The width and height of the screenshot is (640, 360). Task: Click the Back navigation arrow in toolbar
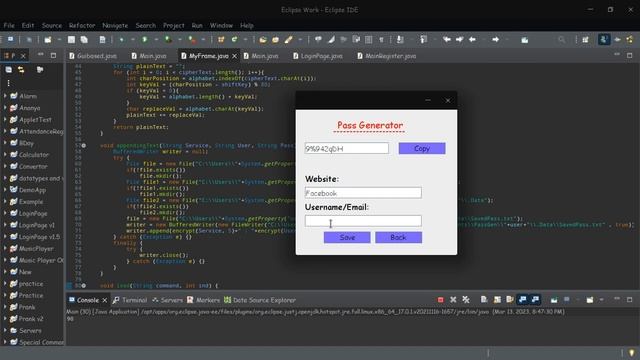472,40
